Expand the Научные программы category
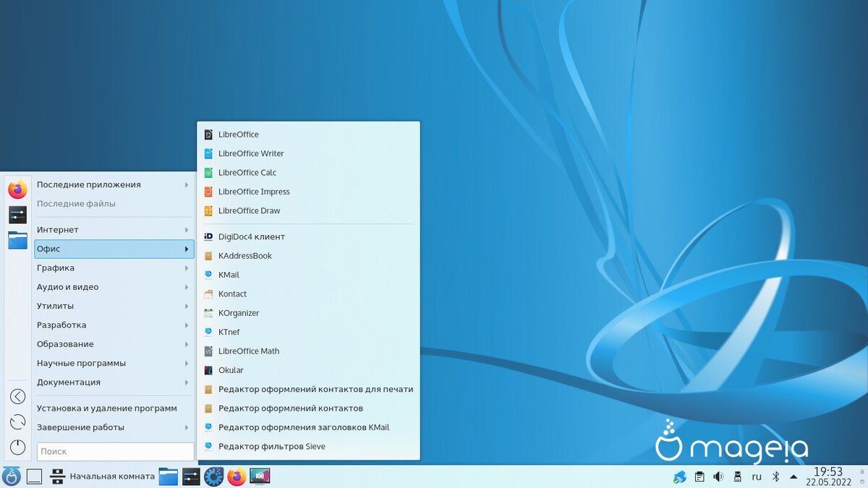Image resolution: width=868 pixels, height=488 pixels. 114,363
